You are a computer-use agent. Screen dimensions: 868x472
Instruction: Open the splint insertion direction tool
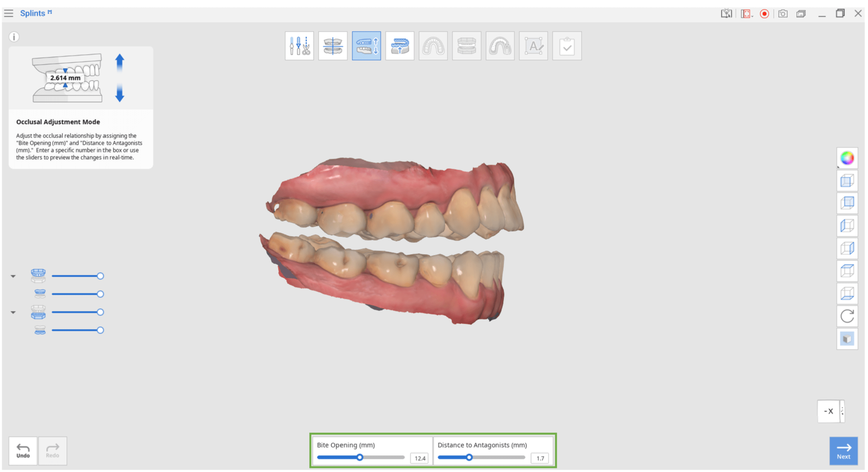(400, 46)
